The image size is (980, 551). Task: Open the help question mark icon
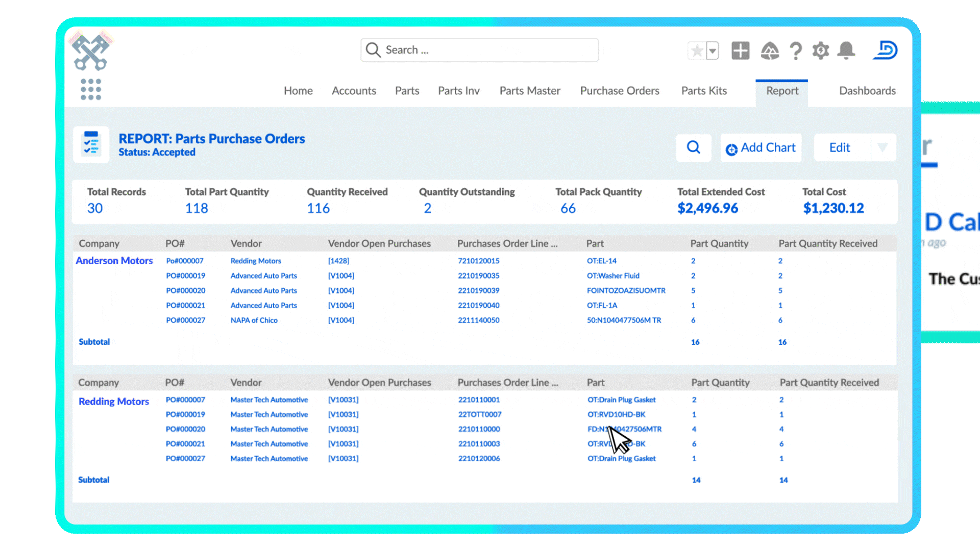[x=795, y=51]
